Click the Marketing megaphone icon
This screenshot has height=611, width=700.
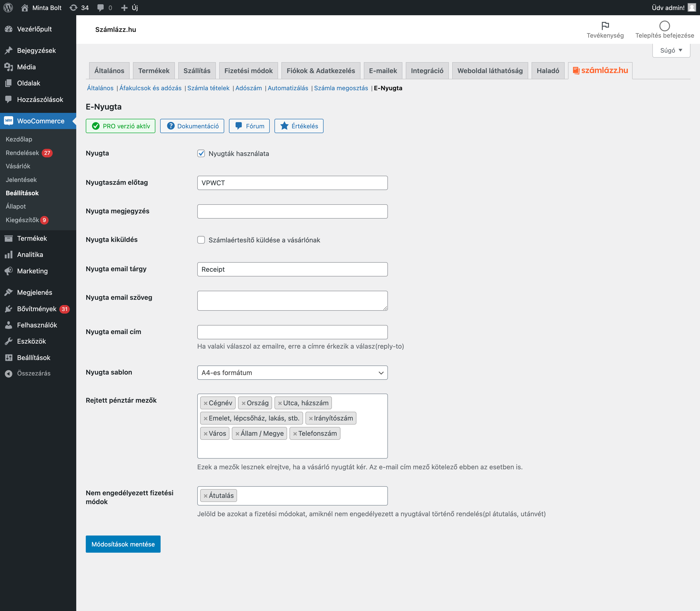click(x=9, y=271)
